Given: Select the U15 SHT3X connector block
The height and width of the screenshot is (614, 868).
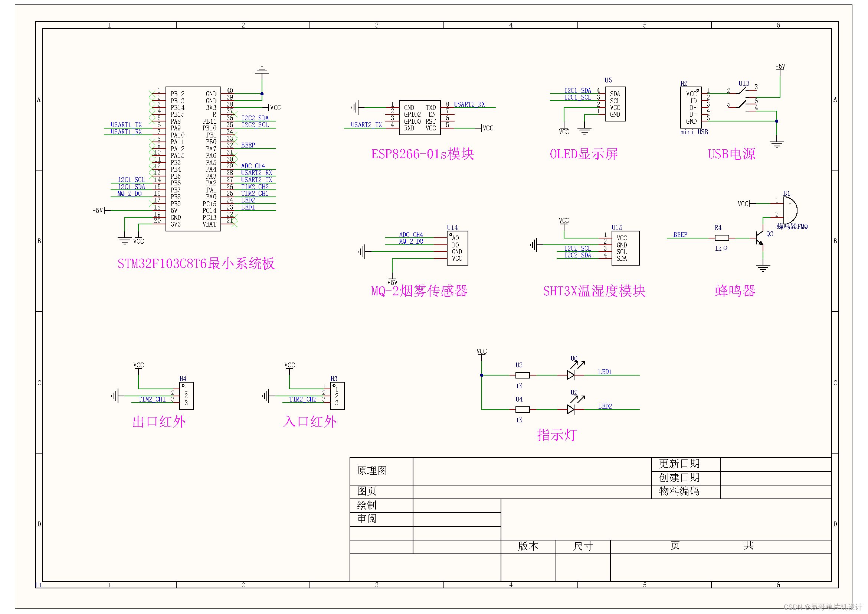Looking at the screenshot, I should [x=625, y=248].
